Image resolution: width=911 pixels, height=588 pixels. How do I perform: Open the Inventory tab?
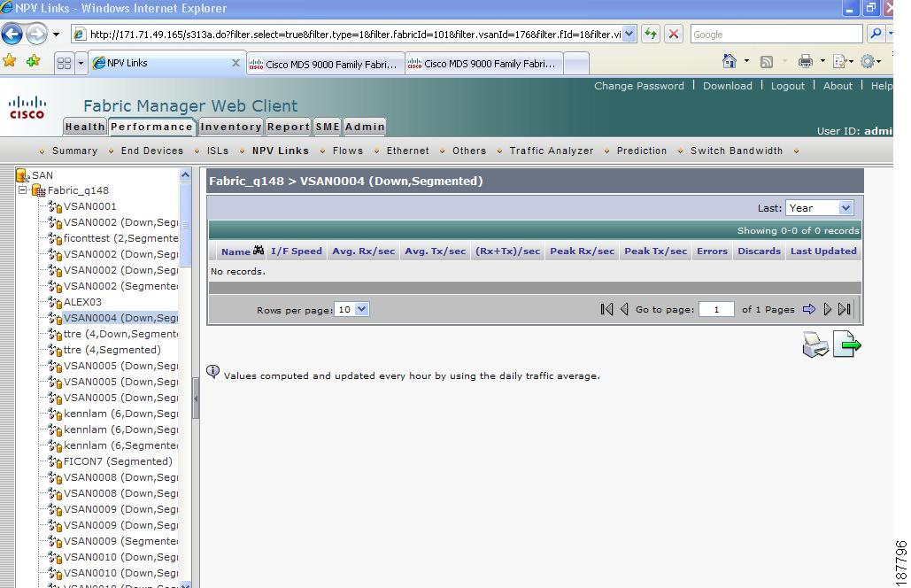pyautogui.click(x=231, y=127)
